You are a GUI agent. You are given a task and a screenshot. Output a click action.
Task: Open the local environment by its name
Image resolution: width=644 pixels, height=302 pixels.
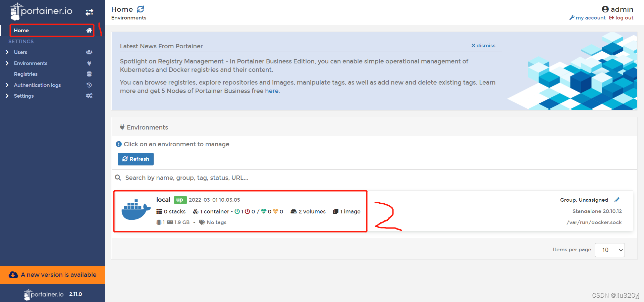(163, 200)
